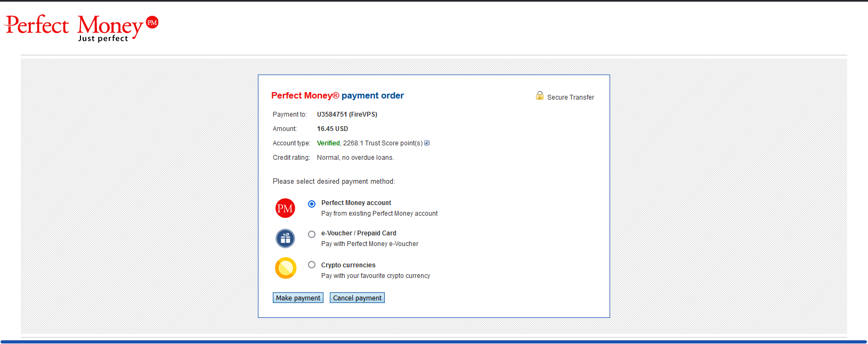868x344 pixels.
Task: Click the amount '16.45 USD'
Action: point(332,129)
